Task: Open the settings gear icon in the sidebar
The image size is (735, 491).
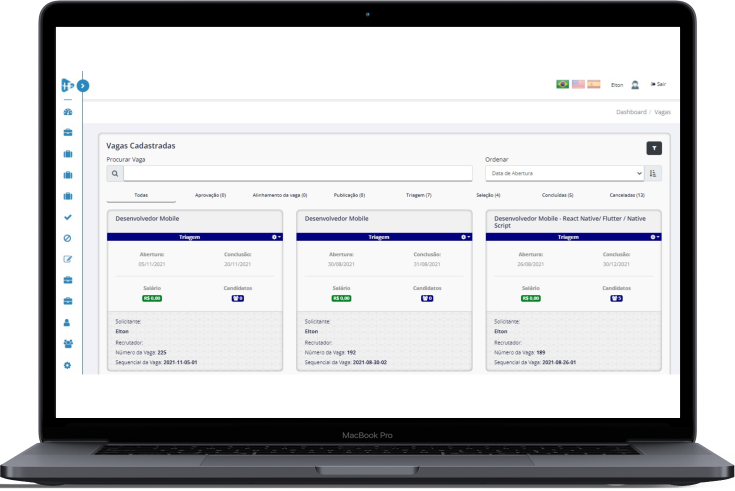Action: pos(67,365)
